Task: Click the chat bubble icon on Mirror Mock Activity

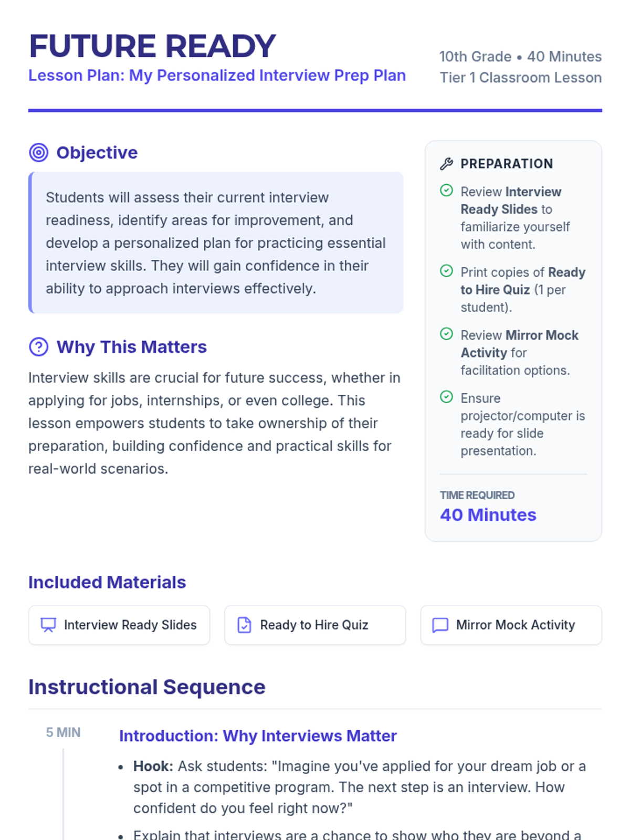Action: 440,625
